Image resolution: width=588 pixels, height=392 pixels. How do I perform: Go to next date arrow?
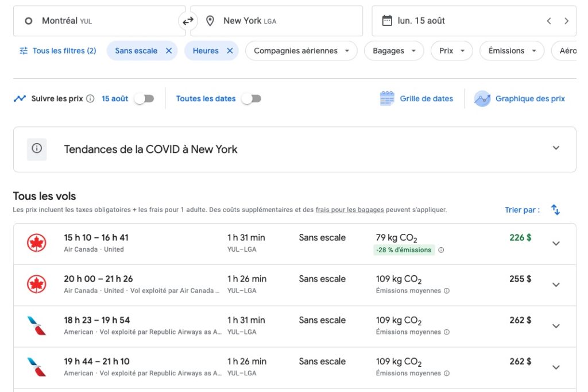pyautogui.click(x=566, y=21)
